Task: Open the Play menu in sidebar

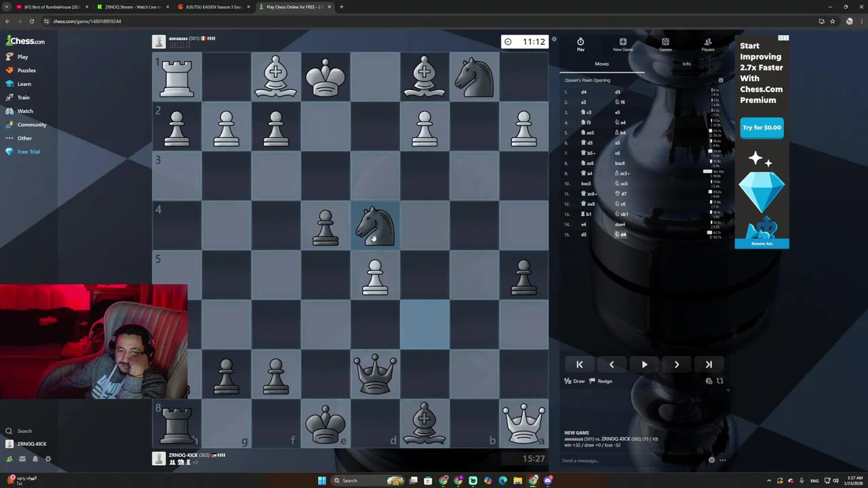Action: [x=17, y=57]
